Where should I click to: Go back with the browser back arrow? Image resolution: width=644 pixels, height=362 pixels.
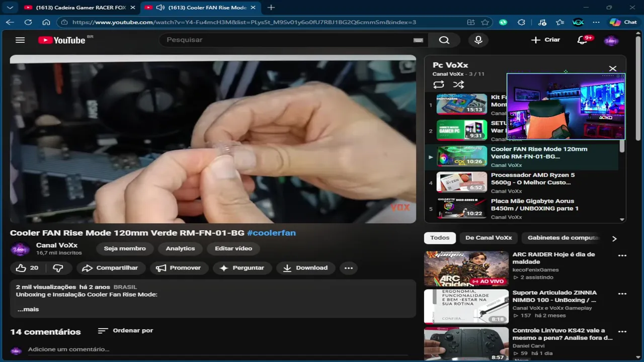pyautogui.click(x=10, y=22)
